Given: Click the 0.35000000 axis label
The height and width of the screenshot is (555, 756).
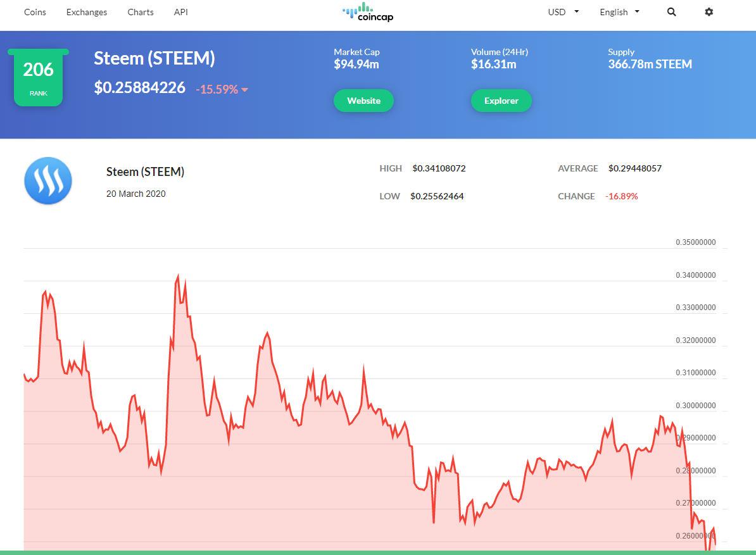Looking at the screenshot, I should point(696,242).
